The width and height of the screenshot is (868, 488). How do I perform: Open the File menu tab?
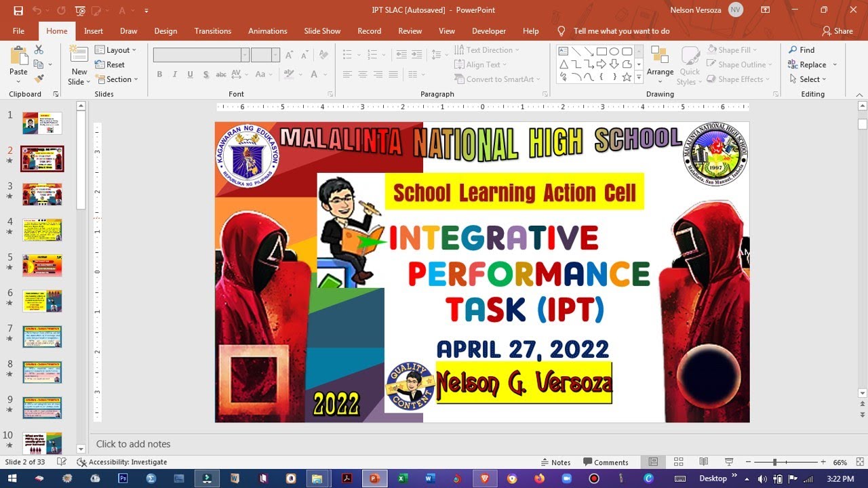[18, 31]
